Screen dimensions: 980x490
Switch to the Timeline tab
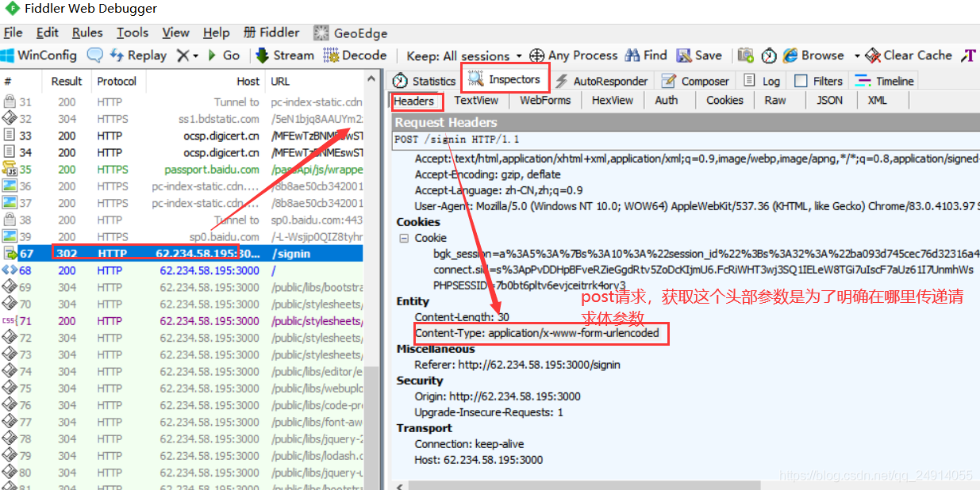(x=884, y=81)
